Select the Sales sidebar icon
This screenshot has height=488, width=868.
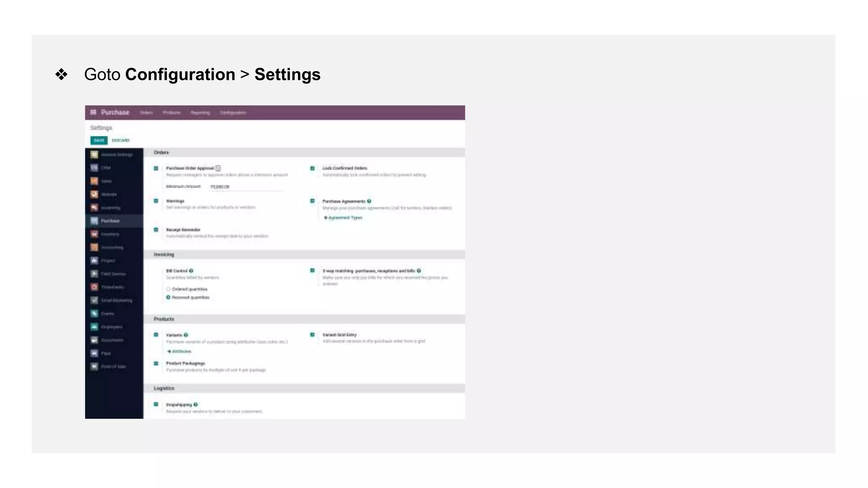[94, 181]
